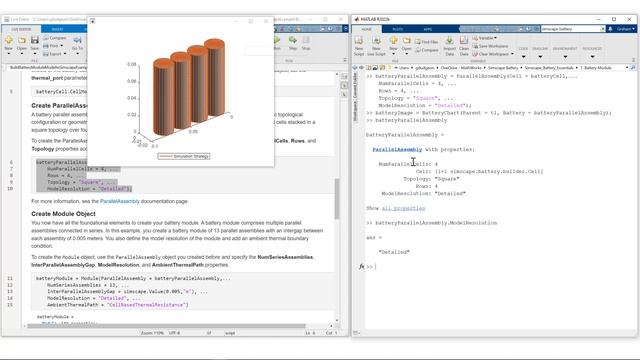Click the 'all properties' link
640x360 pixels.
point(403,208)
